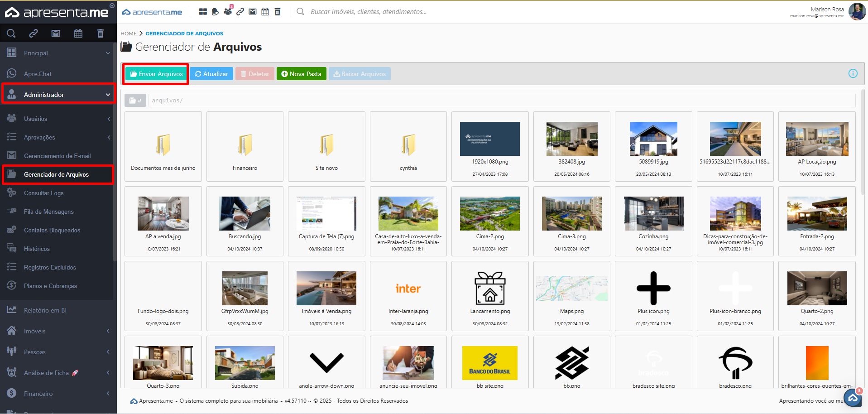Click the HOME breadcrumb link
This screenshot has width=868, height=414.
click(x=129, y=34)
